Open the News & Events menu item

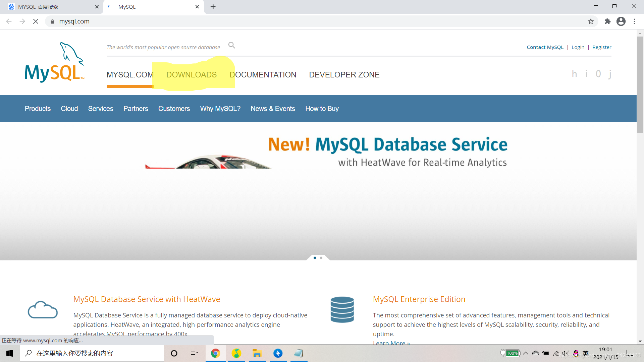coord(273,109)
